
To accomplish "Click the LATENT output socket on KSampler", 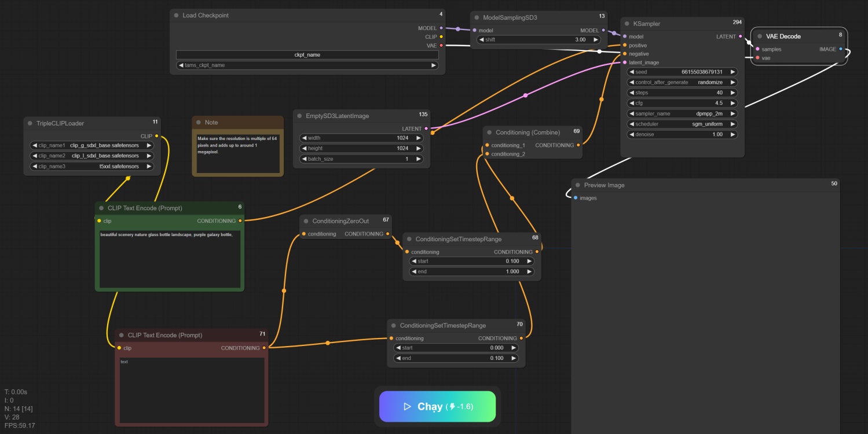I will click(x=740, y=36).
